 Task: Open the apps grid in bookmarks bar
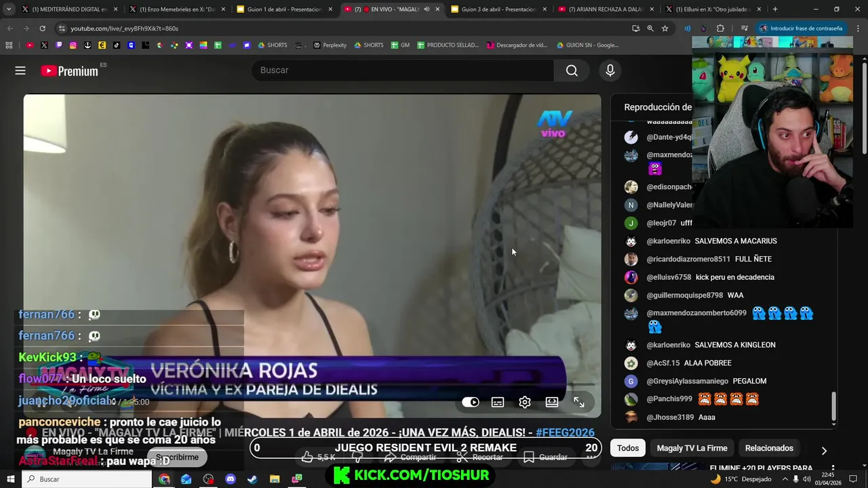pos(9,45)
